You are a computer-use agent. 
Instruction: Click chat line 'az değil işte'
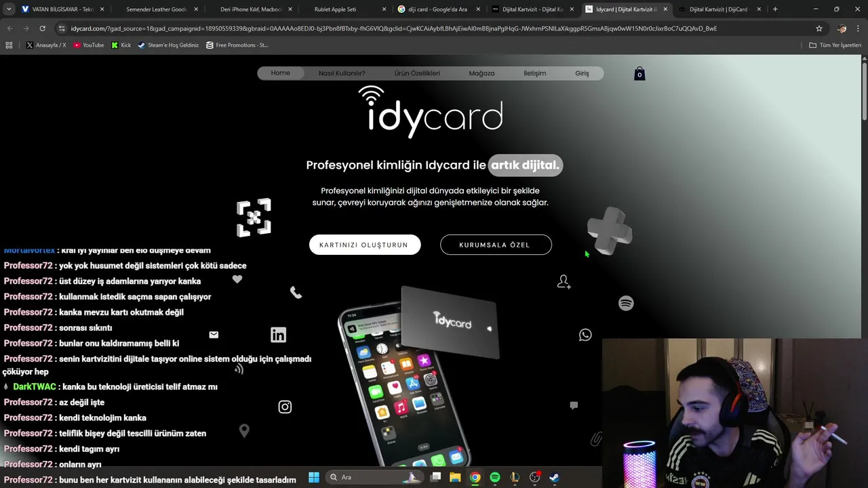point(54,402)
